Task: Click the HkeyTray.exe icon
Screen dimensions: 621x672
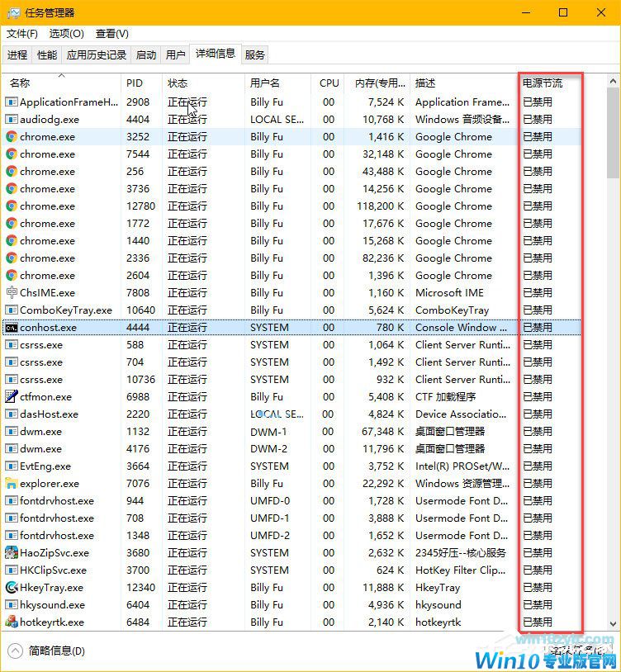Action: [x=11, y=588]
